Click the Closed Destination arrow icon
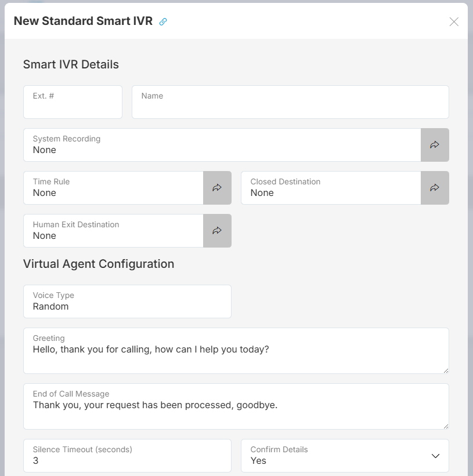Viewport: 473px width, 476px height. click(435, 187)
